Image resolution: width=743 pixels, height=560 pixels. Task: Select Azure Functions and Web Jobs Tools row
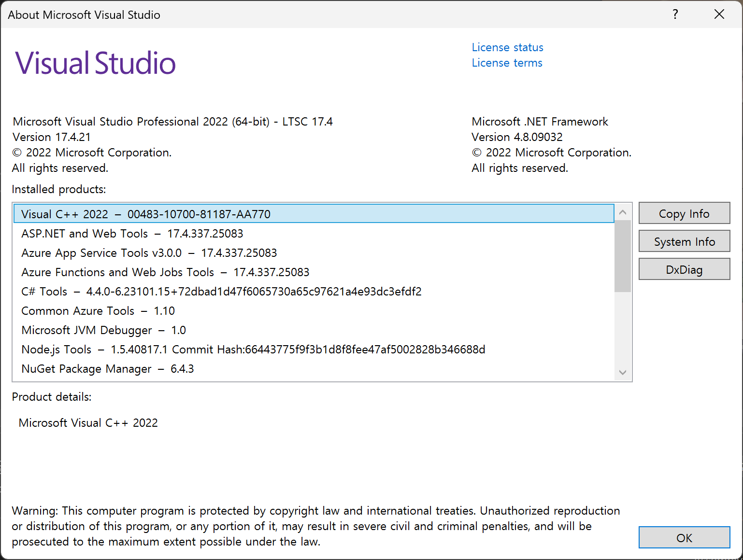point(314,272)
